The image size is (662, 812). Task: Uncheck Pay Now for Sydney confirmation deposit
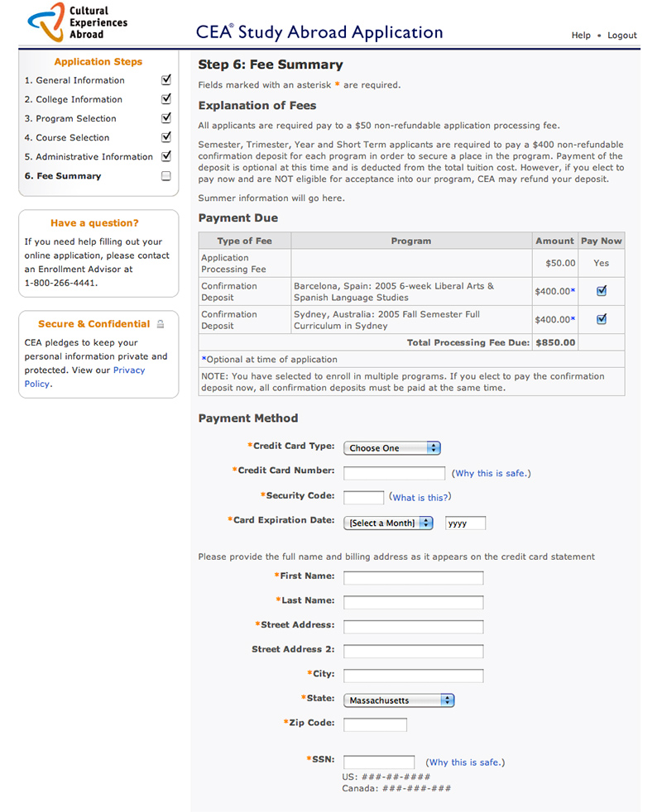(x=602, y=319)
